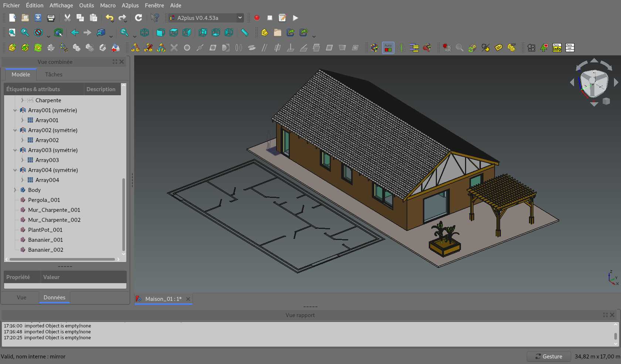Stop macro recording
This screenshot has width=621, height=364.
(270, 18)
